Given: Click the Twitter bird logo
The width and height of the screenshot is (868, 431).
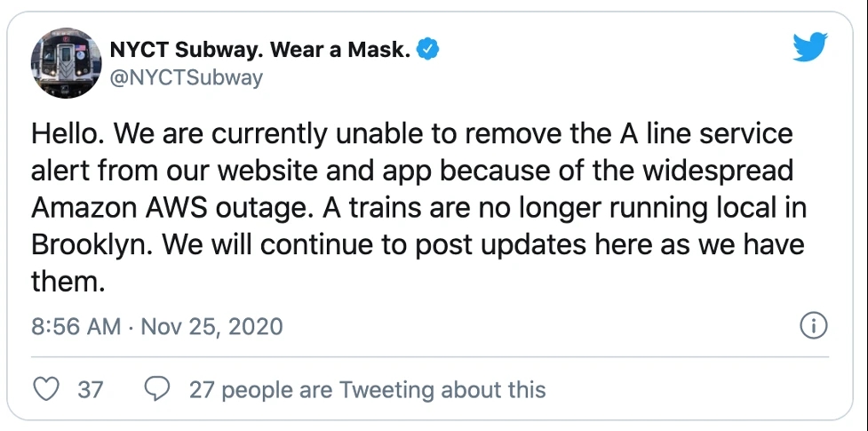Looking at the screenshot, I should 810,46.
